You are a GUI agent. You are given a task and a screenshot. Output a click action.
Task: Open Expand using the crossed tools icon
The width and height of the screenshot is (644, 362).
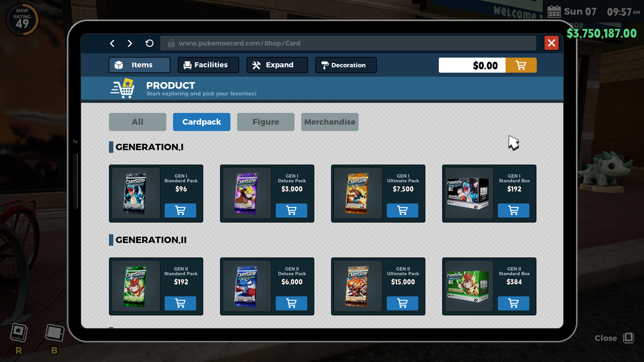[x=256, y=65]
